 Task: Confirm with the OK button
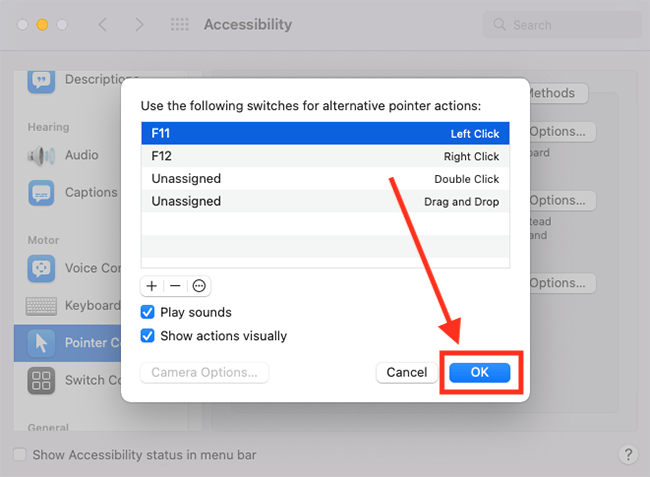(x=480, y=372)
